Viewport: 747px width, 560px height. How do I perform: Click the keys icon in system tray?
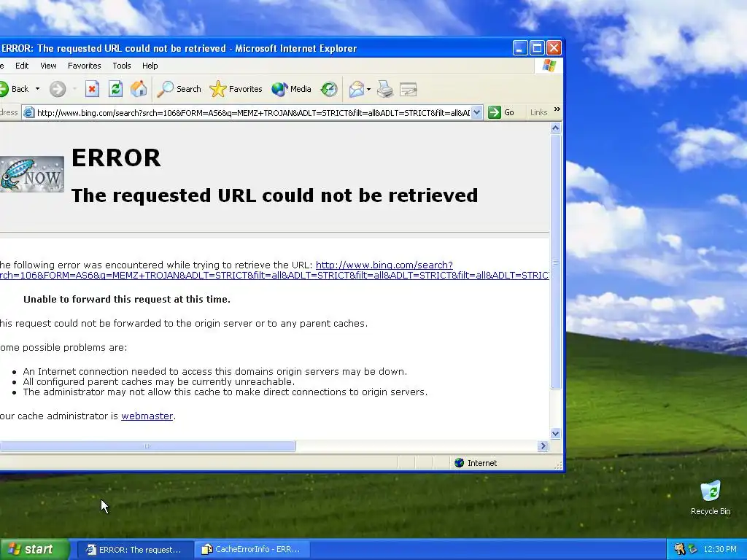click(x=679, y=550)
